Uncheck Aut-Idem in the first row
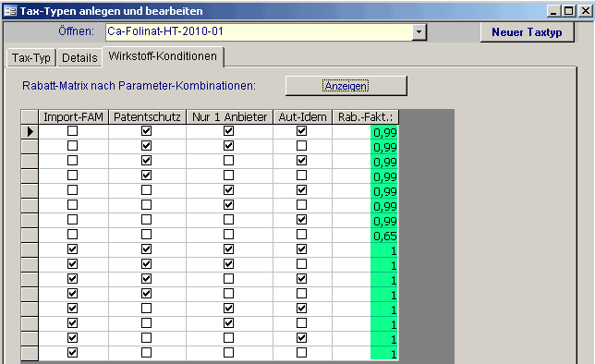The width and height of the screenshot is (595, 364). [302, 131]
